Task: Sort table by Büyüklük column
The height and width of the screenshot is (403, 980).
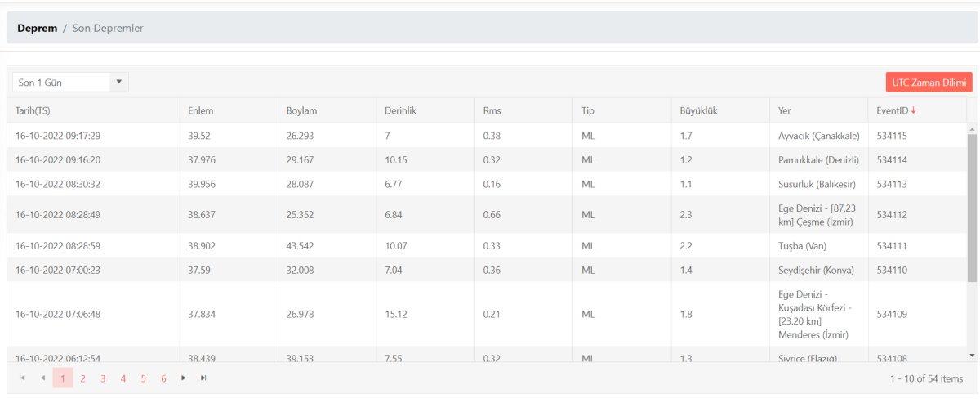Action: pos(698,110)
